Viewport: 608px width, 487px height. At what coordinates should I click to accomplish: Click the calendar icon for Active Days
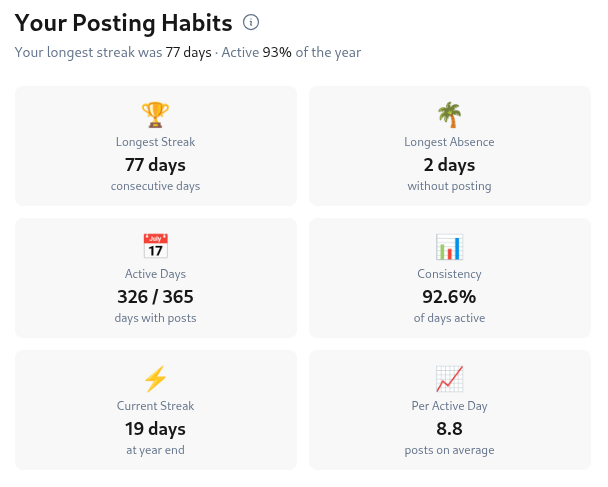pos(155,247)
